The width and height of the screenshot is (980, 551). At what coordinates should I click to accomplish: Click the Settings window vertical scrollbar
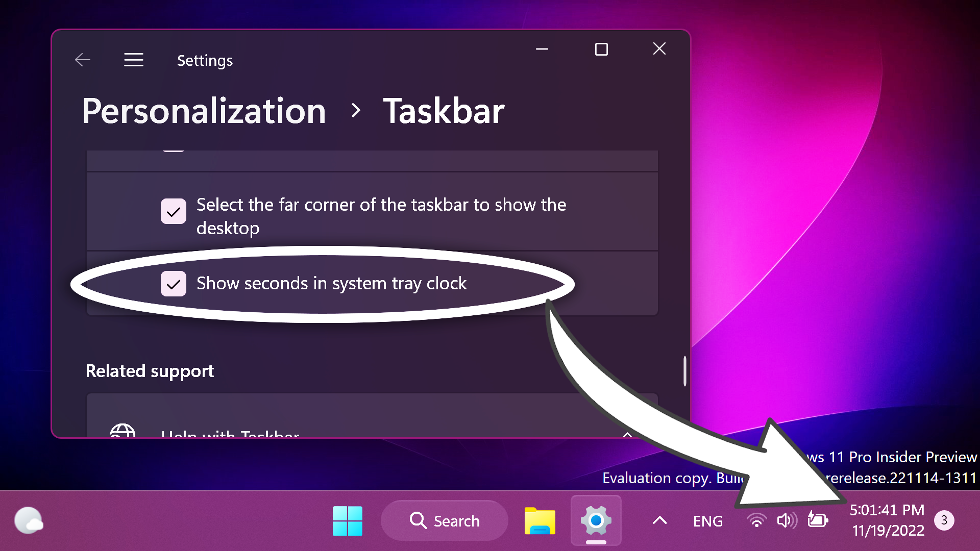click(684, 371)
